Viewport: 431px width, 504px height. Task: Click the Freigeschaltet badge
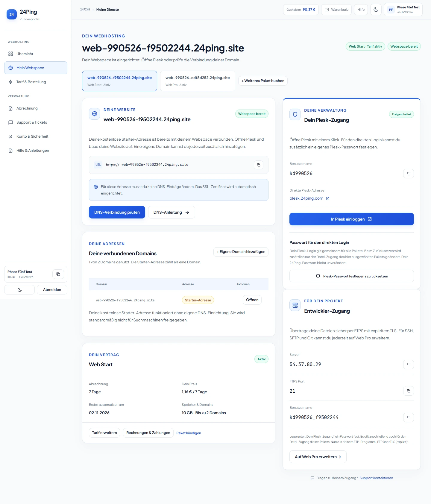[x=401, y=114]
